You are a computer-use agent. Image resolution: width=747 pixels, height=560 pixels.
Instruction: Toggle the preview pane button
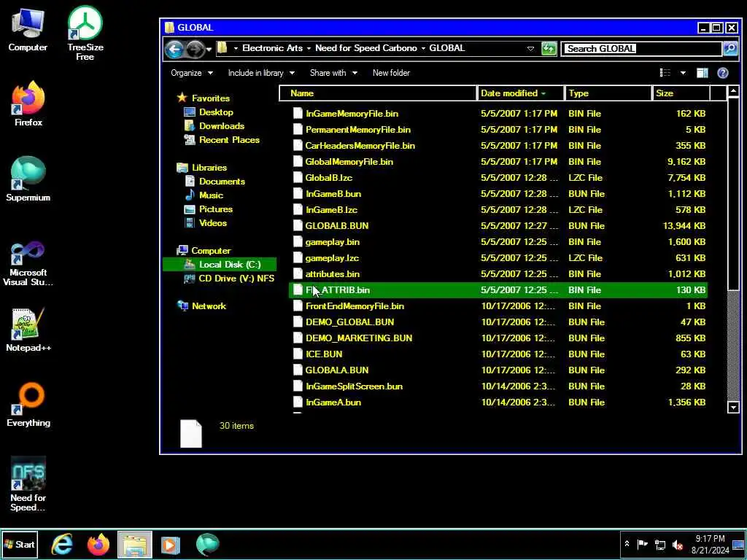click(x=703, y=73)
